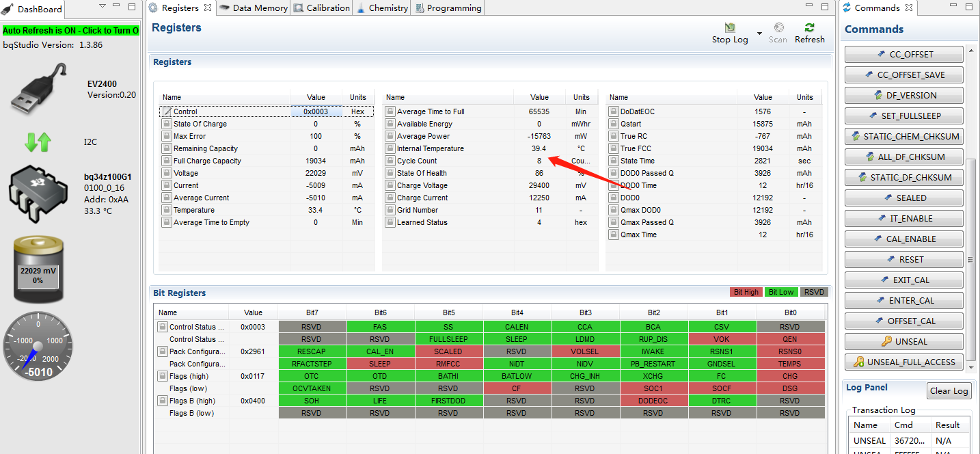This screenshot has width=980, height=454.
Task: Select the Control register value 0x0003
Action: (316, 111)
